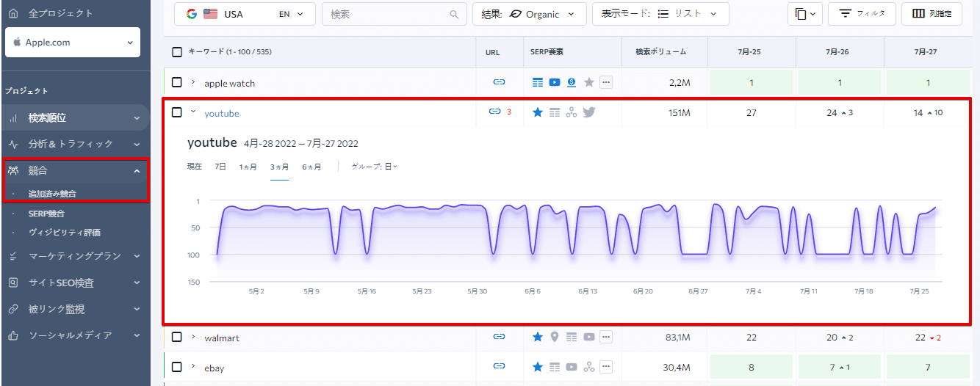Click the 列指定 columns button

pyautogui.click(x=932, y=14)
